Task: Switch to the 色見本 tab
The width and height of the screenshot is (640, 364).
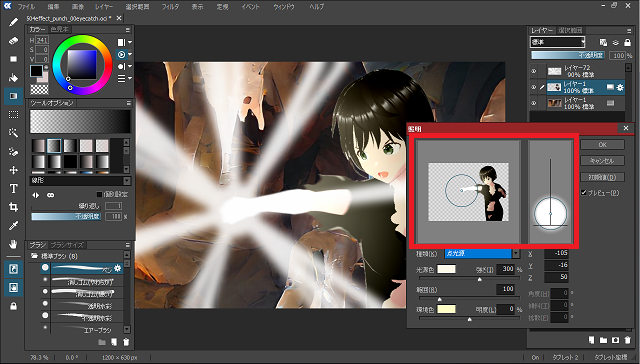Action: point(60,29)
